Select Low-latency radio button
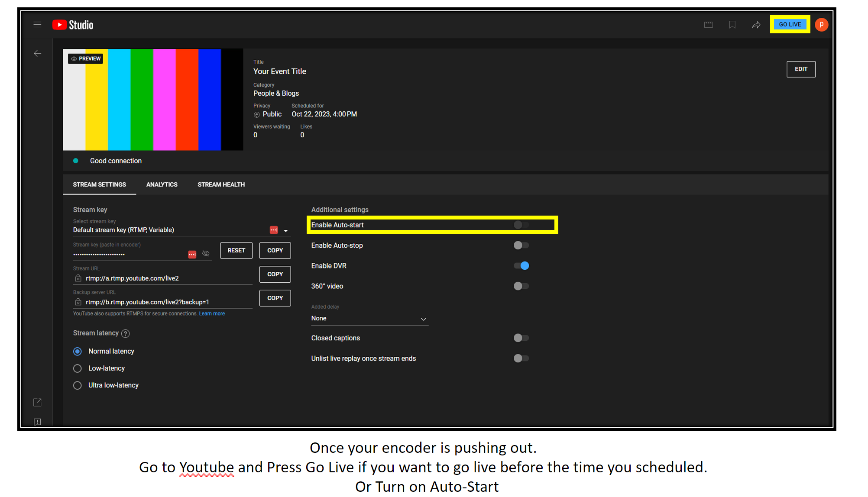This screenshot has width=868, height=497. [78, 368]
